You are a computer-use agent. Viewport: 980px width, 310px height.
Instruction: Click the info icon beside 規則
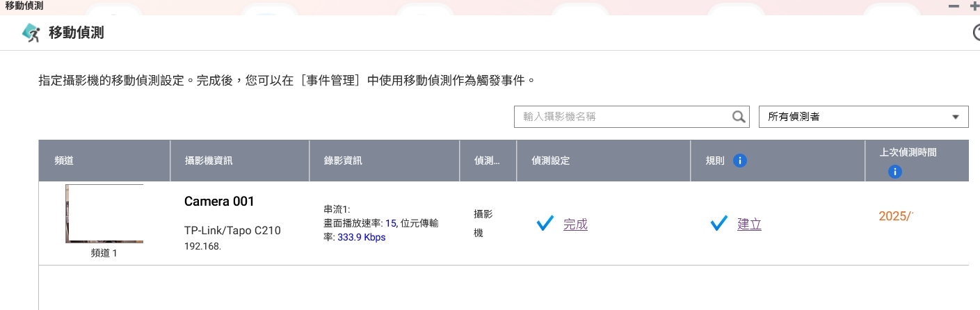(x=740, y=161)
